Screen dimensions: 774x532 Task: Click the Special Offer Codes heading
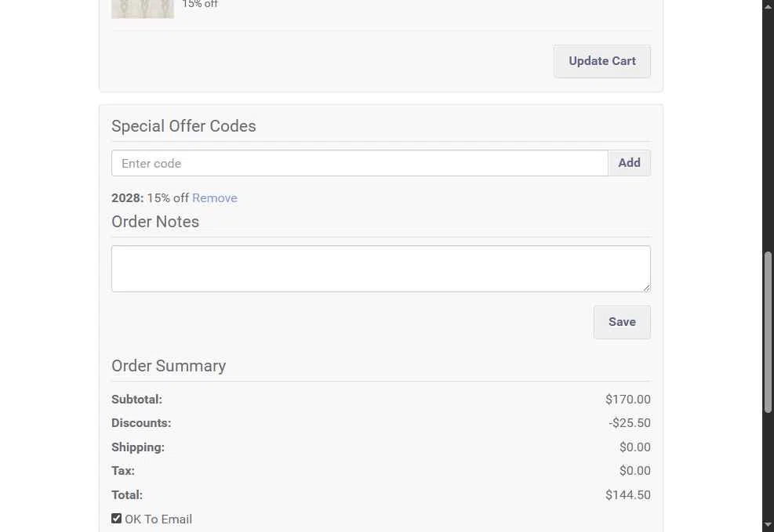click(184, 126)
